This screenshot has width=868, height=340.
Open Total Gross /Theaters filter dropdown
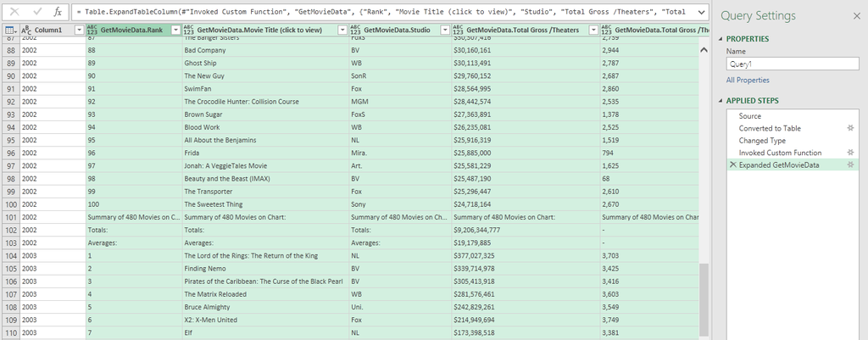coord(593,30)
